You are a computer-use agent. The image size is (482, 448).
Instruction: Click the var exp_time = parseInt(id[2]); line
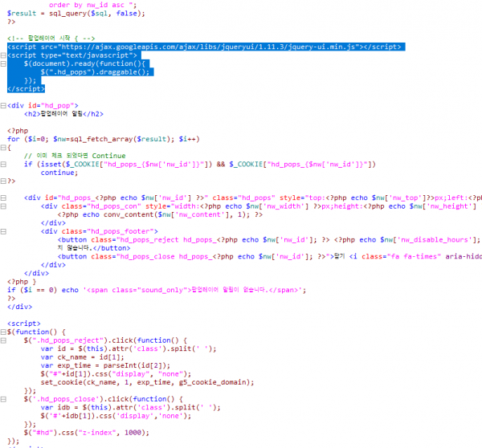pyautogui.click(x=105, y=365)
